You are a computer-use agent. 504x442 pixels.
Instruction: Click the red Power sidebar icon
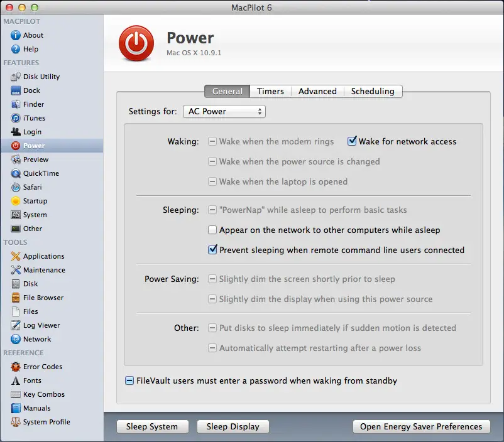(x=16, y=146)
